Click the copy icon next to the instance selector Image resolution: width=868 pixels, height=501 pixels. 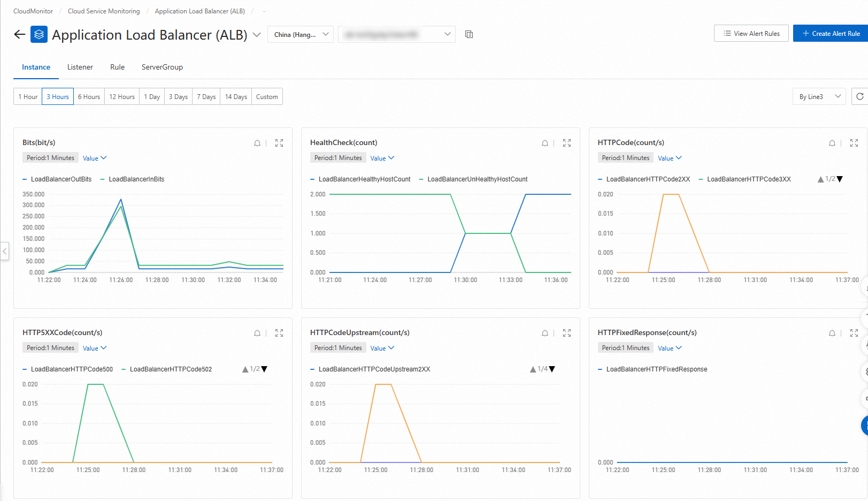coord(469,34)
